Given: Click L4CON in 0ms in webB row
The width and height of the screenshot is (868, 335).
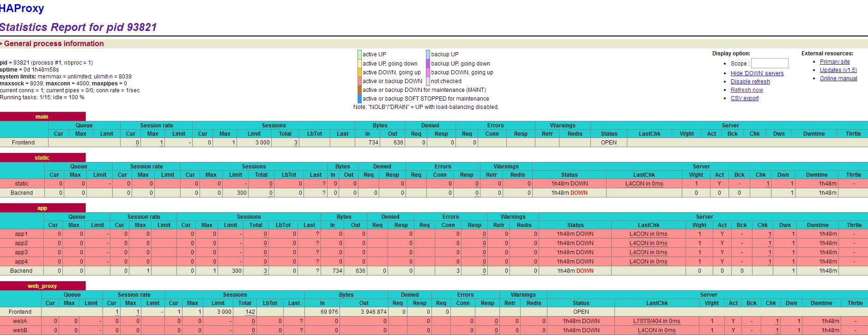Looking at the screenshot, I should click(x=656, y=330).
